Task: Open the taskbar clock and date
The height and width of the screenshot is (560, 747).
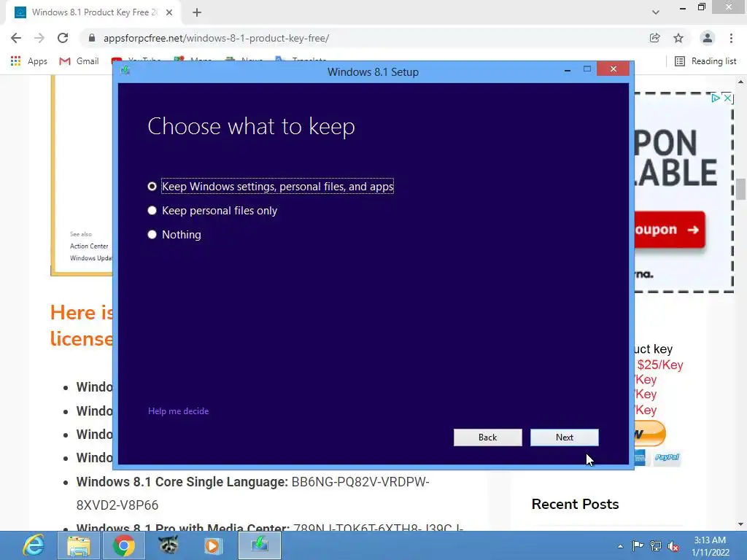Action: [x=711, y=546]
